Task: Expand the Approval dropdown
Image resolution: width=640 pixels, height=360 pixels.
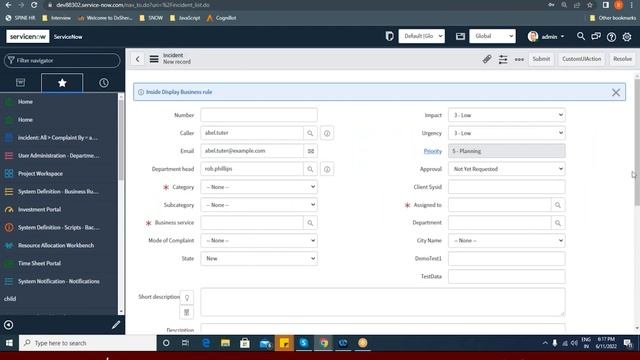Action: pyautogui.click(x=507, y=169)
